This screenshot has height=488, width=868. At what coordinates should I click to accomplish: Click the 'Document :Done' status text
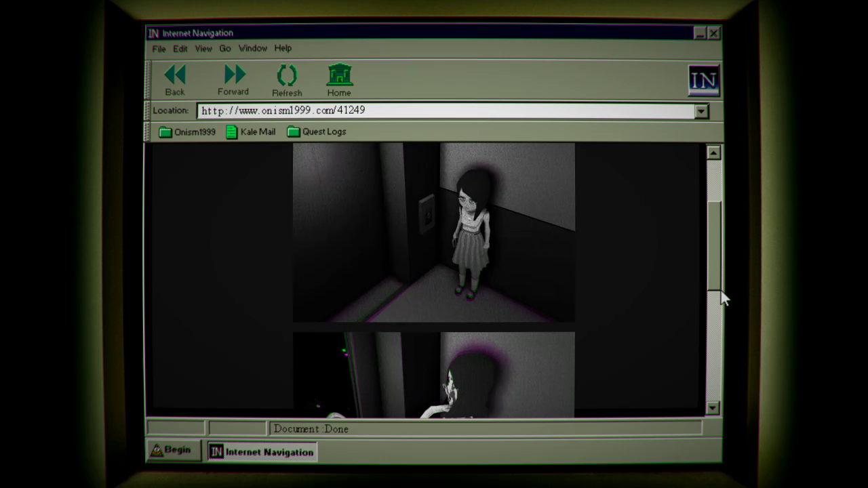pos(311,428)
